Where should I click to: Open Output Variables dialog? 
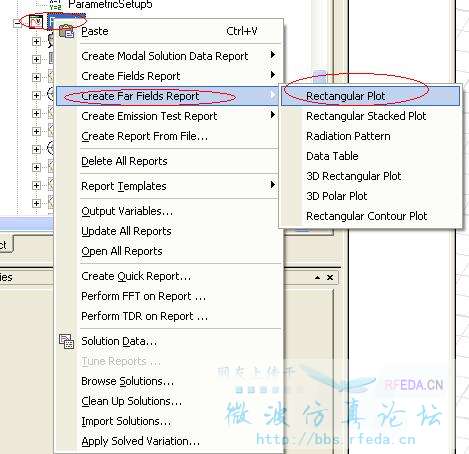click(x=127, y=211)
